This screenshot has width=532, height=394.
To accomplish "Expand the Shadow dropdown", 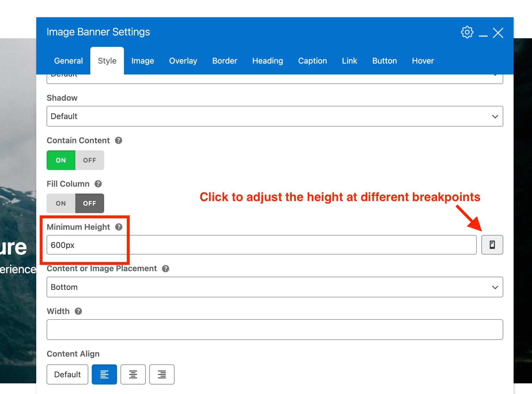I will (x=275, y=116).
